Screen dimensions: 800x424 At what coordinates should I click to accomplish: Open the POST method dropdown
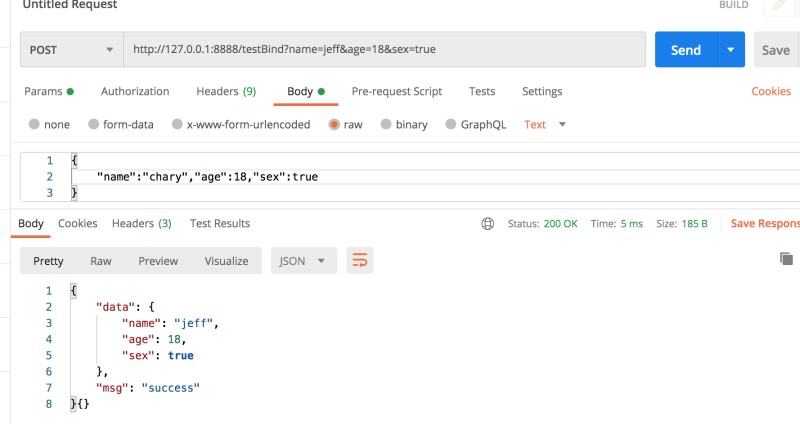pyautogui.click(x=71, y=49)
